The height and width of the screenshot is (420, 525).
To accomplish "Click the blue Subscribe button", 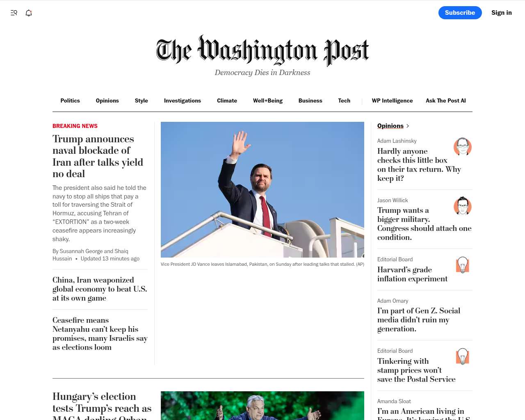I will 460,13.
